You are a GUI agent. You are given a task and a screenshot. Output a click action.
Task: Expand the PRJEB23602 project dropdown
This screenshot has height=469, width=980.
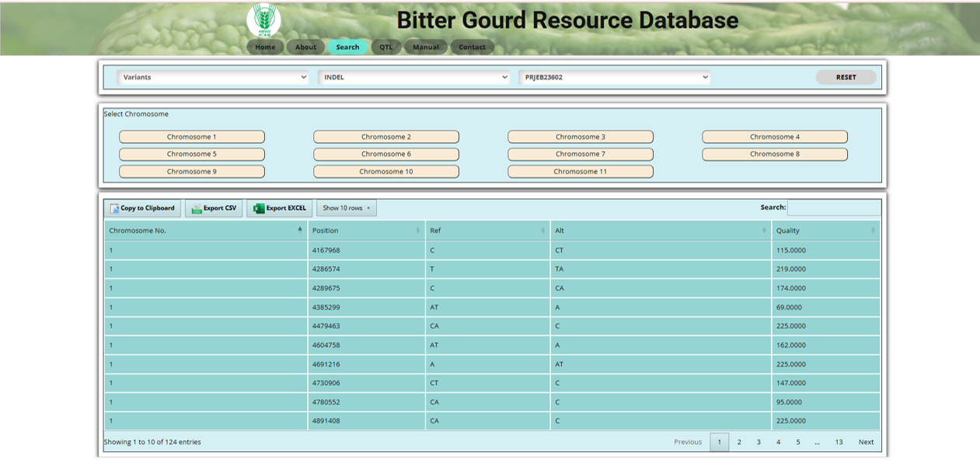tap(615, 78)
